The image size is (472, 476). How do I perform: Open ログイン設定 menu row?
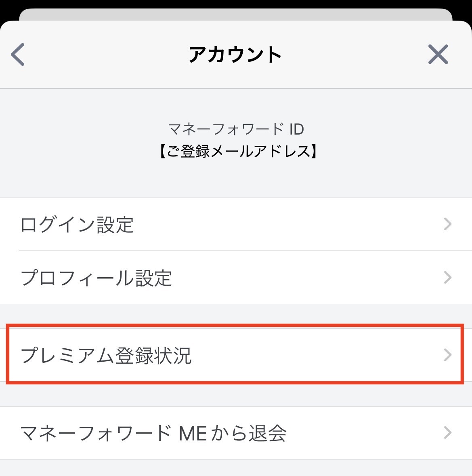coord(236,224)
